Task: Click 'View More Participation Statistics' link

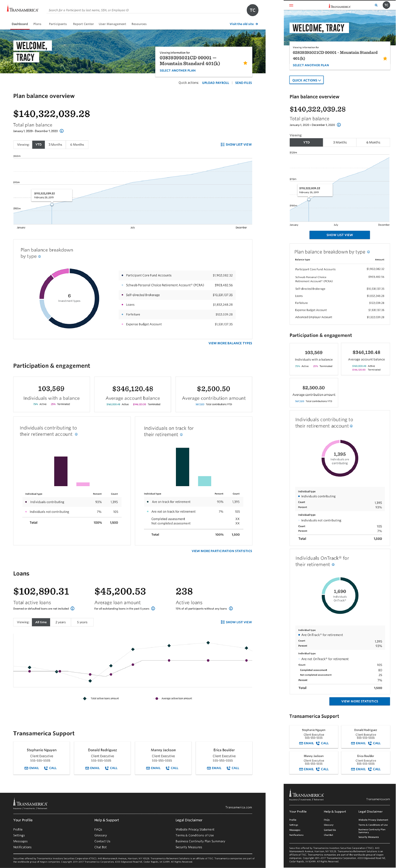Action: [x=222, y=551]
